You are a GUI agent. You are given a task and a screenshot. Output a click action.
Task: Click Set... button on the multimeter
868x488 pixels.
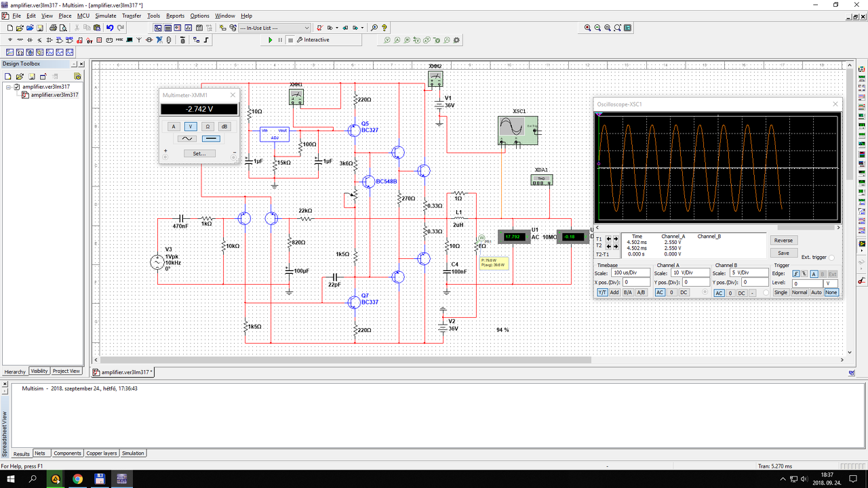click(199, 154)
